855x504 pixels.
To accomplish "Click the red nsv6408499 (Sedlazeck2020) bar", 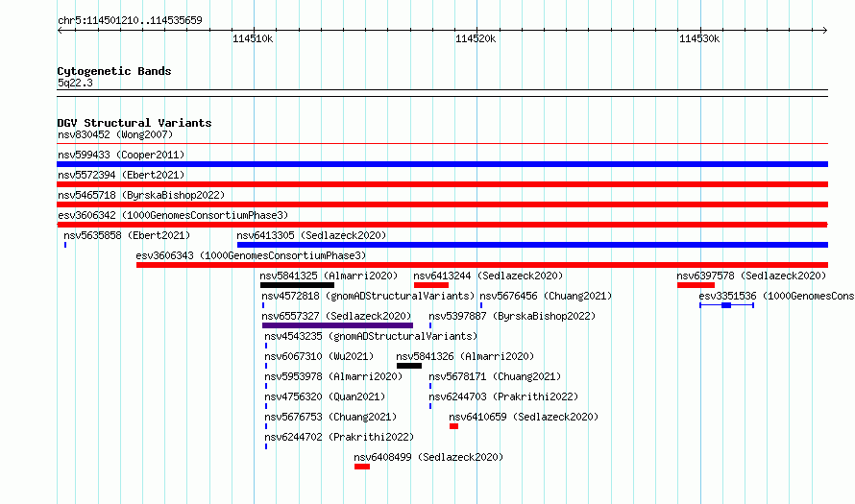I will 362,467.
